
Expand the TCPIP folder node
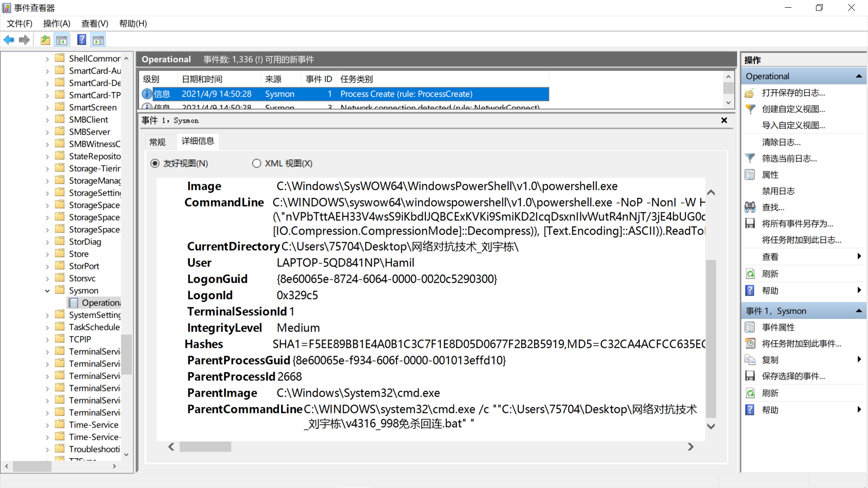pyautogui.click(x=47, y=339)
